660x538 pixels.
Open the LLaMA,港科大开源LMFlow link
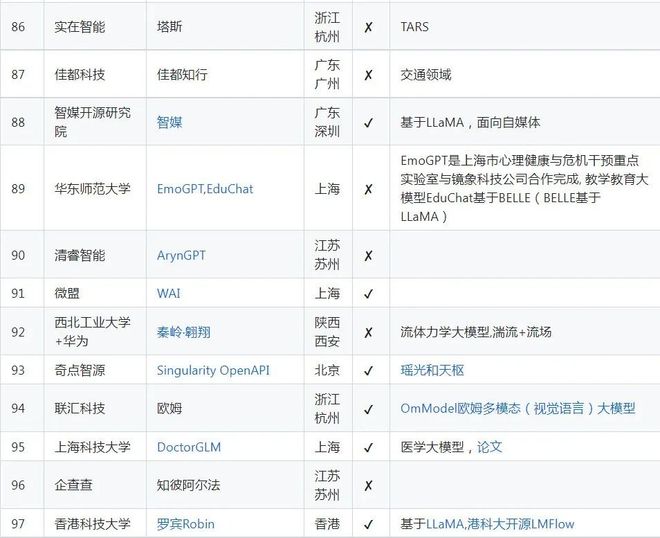500,524
